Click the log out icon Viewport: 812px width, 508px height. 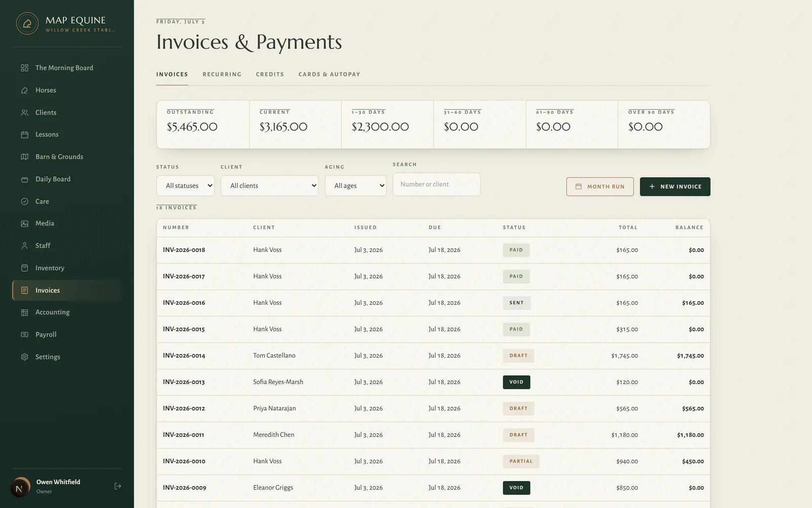[118, 486]
